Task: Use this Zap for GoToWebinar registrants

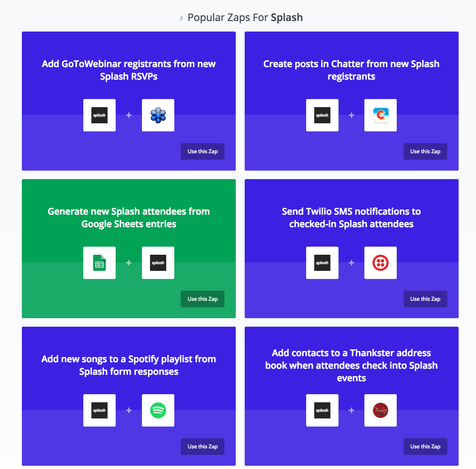Action: [x=203, y=152]
